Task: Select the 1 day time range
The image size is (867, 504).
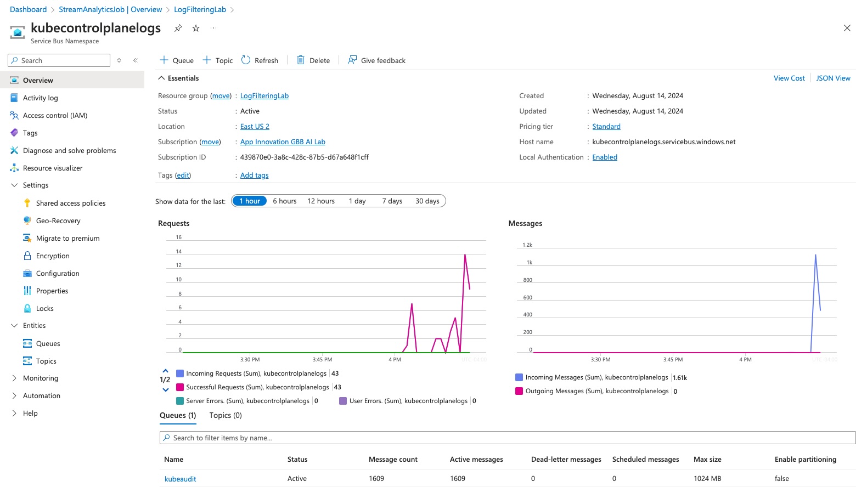Action: coord(357,201)
